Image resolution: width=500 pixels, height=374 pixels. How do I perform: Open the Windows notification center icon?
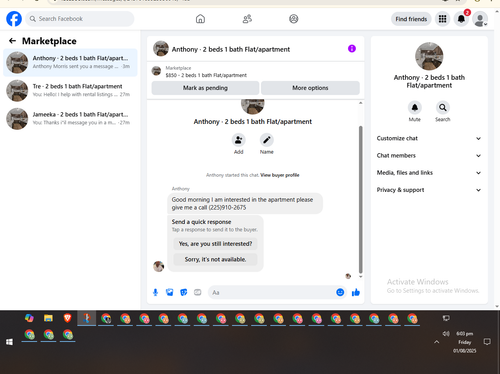pos(487,342)
